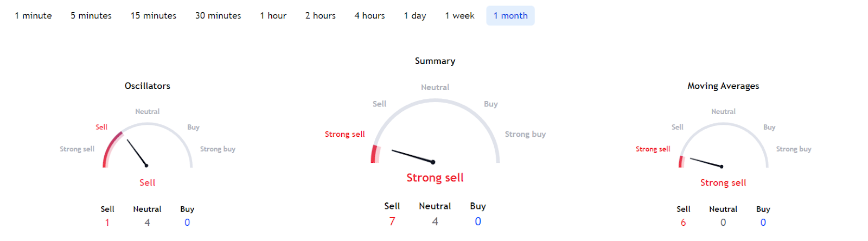Click the active 1 month tab
The height and width of the screenshot is (241, 868).
(x=510, y=16)
